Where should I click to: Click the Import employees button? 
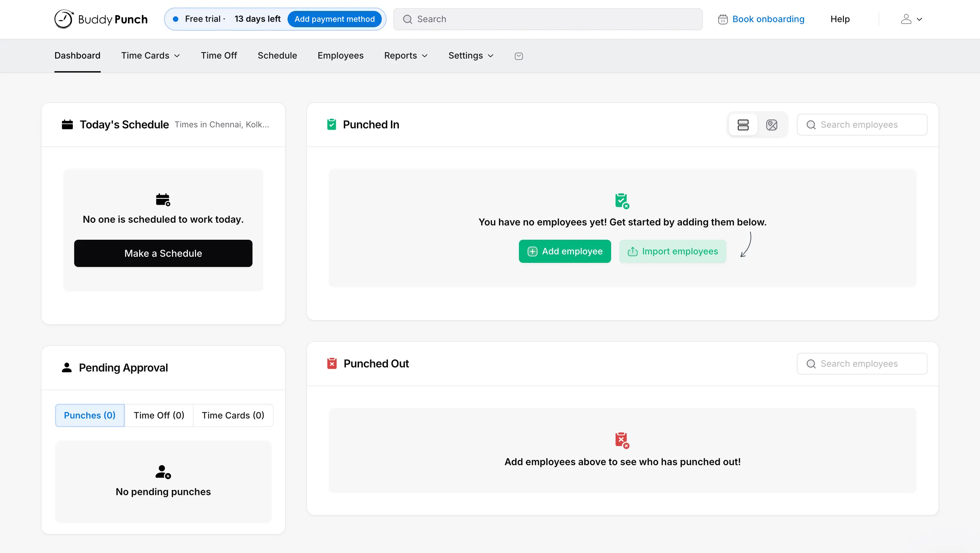[x=673, y=251]
